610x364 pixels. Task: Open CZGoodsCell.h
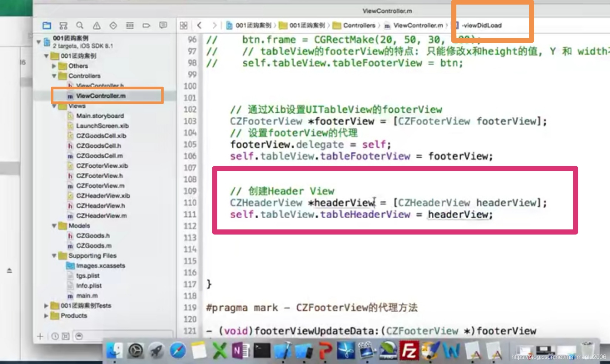coord(98,146)
